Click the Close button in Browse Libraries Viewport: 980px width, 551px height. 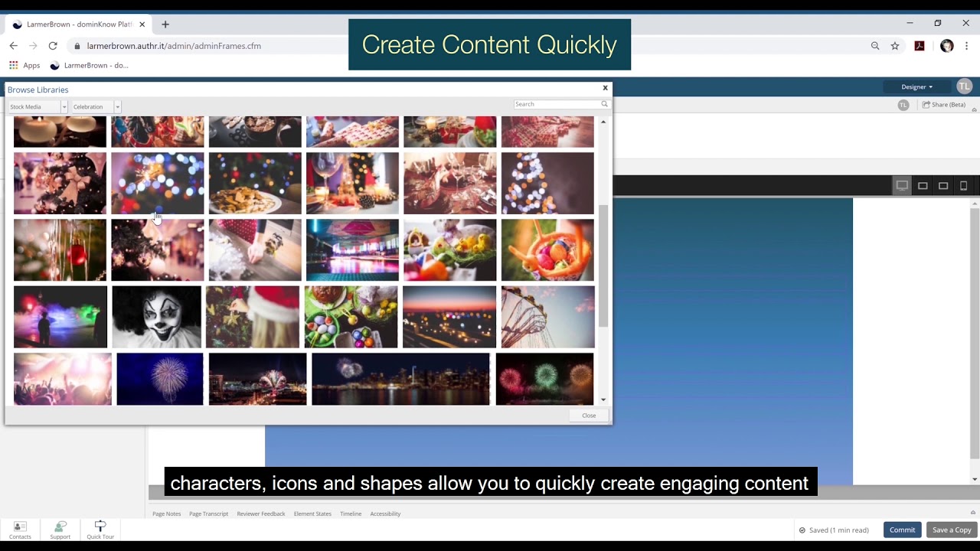click(x=589, y=416)
